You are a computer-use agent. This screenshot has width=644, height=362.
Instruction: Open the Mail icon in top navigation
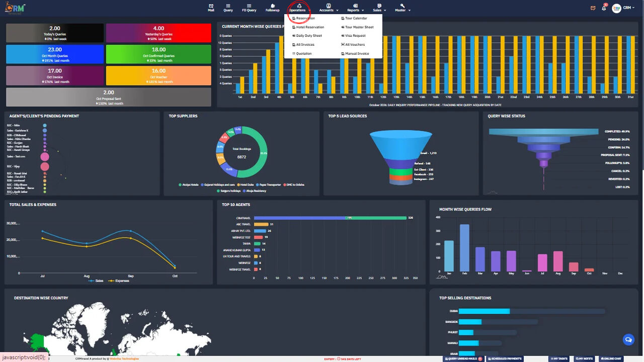point(211,8)
